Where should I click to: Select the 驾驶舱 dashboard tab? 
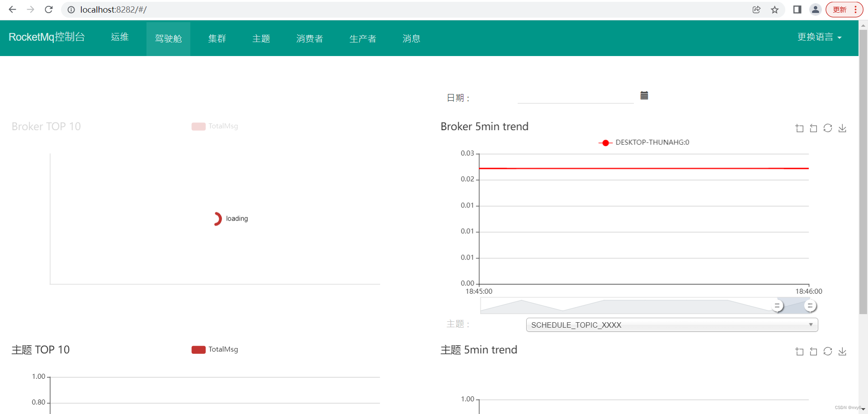click(168, 38)
